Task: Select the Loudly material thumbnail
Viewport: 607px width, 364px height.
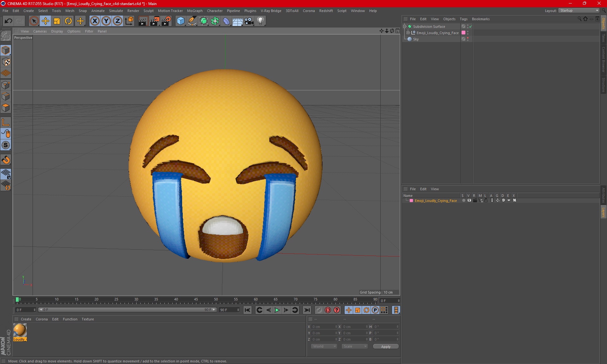Action: click(20, 331)
